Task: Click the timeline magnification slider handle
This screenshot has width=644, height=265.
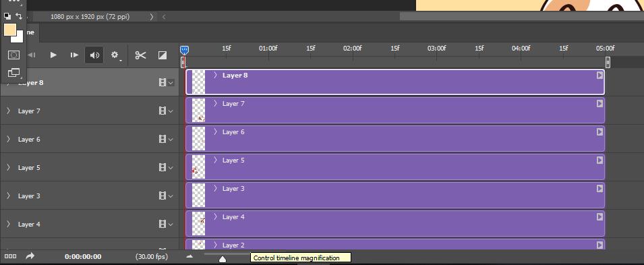Action: coord(222,259)
